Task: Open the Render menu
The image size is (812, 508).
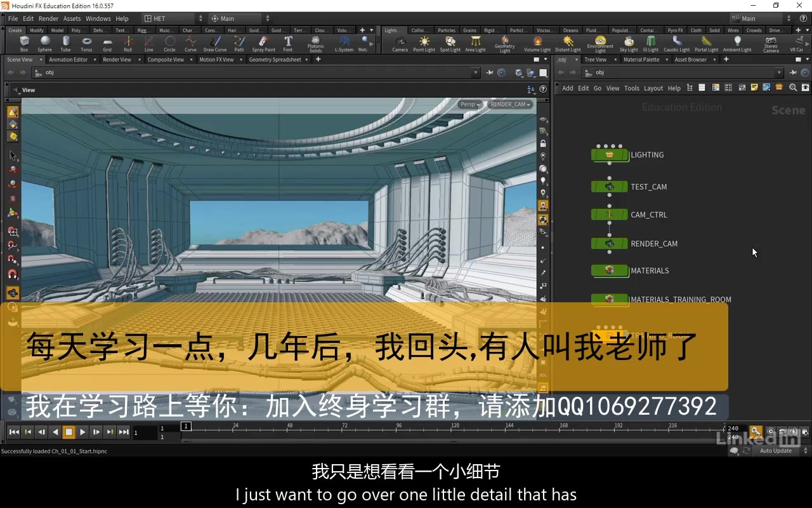Action: coord(48,18)
